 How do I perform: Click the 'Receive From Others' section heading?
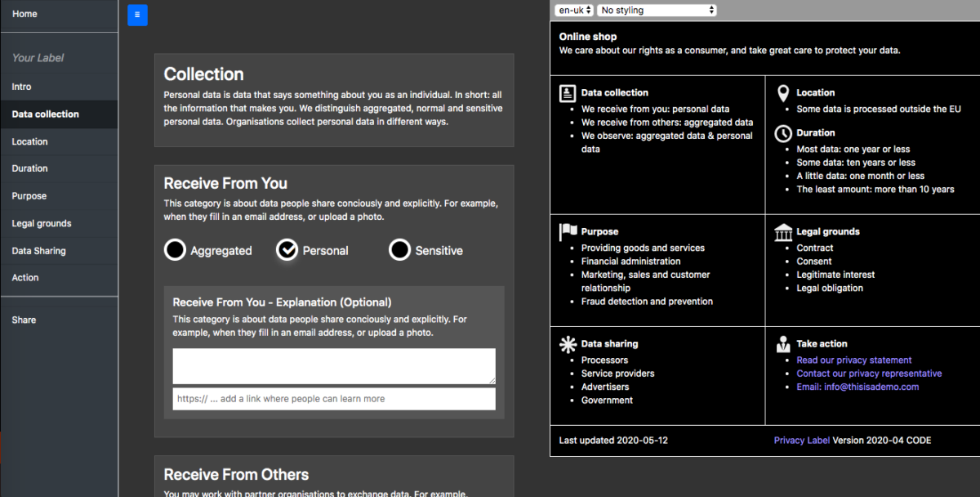click(x=236, y=475)
